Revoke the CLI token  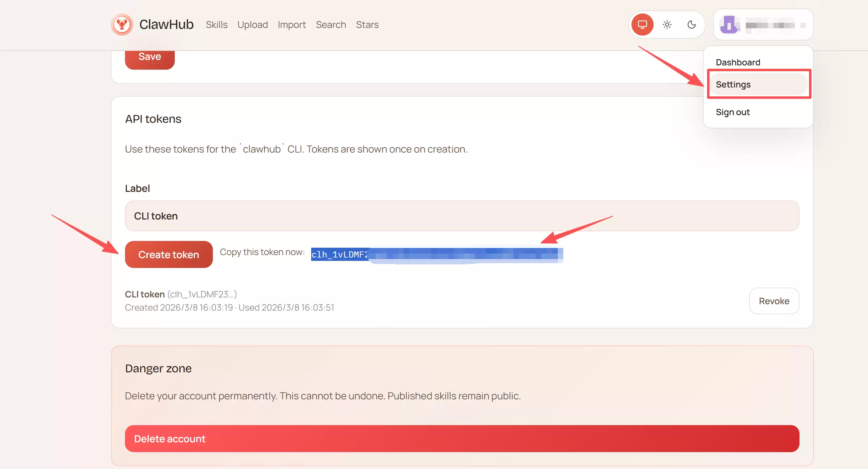coord(774,301)
